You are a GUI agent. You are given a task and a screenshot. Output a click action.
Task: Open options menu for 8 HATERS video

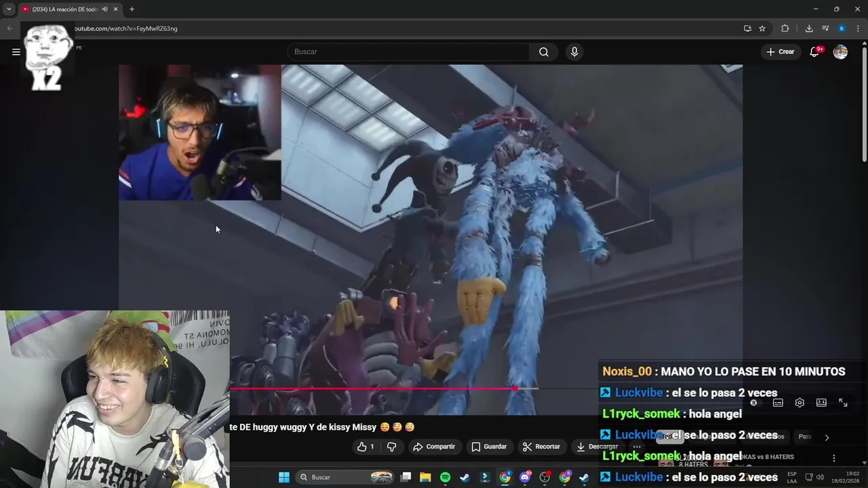click(833, 458)
